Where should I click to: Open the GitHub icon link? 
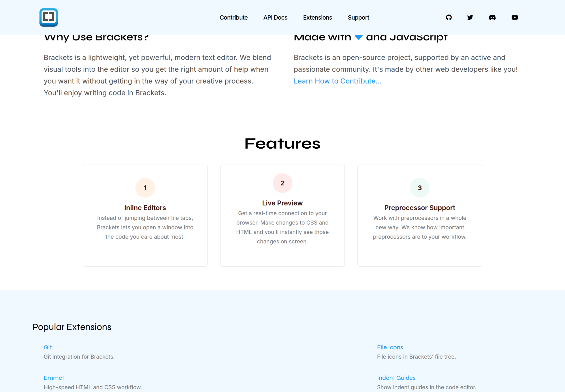(x=449, y=17)
